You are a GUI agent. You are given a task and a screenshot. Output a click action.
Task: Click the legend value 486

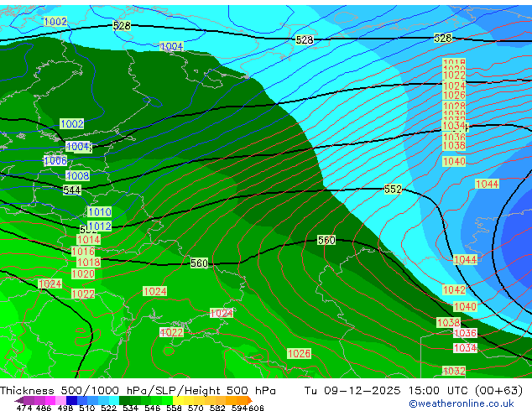point(44,408)
